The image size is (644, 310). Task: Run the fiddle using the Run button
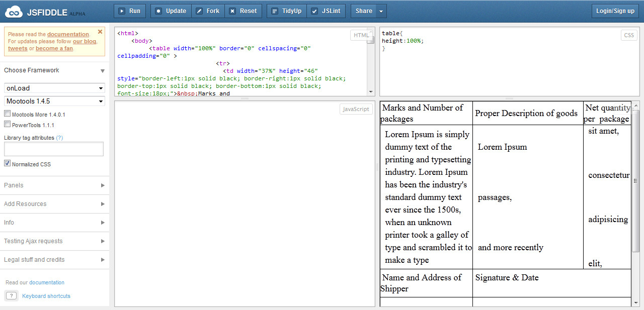129,11
